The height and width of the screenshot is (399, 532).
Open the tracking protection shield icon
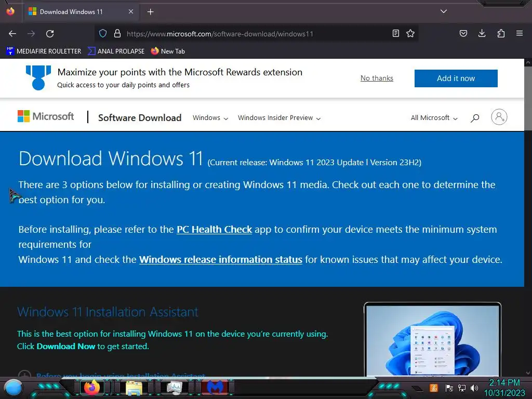click(103, 33)
